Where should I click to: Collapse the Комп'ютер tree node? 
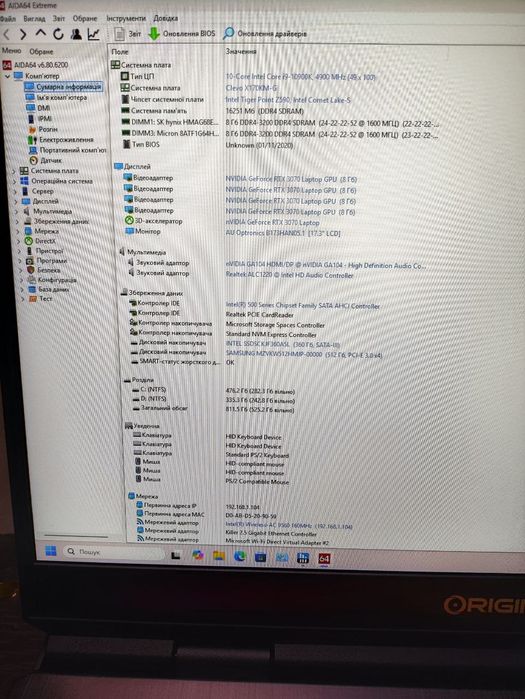pyautogui.click(x=7, y=76)
